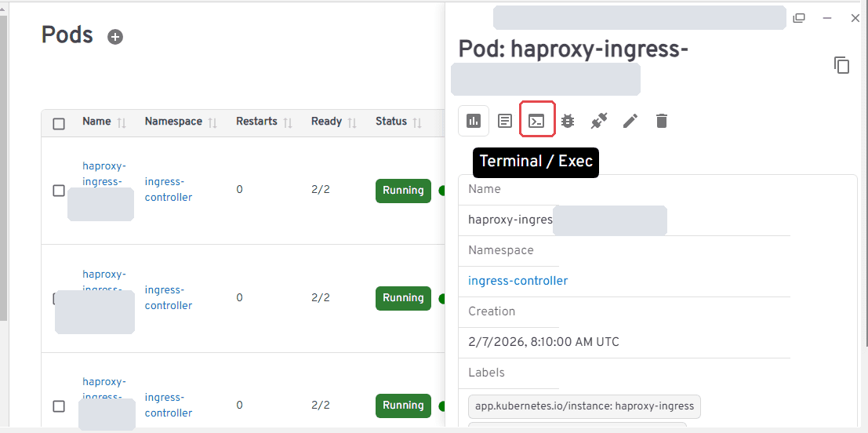Open the Terminal / Exec icon

537,121
